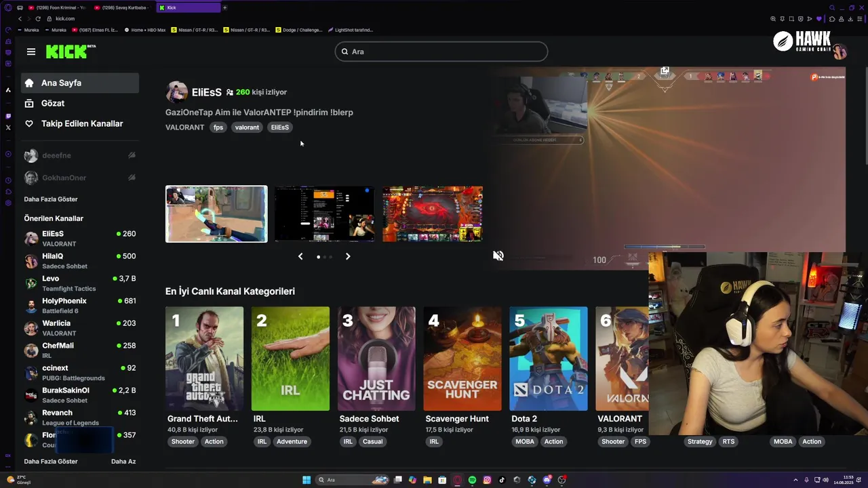Open EliEsS channel name in featured stream
The width and height of the screenshot is (868, 488).
point(207,92)
